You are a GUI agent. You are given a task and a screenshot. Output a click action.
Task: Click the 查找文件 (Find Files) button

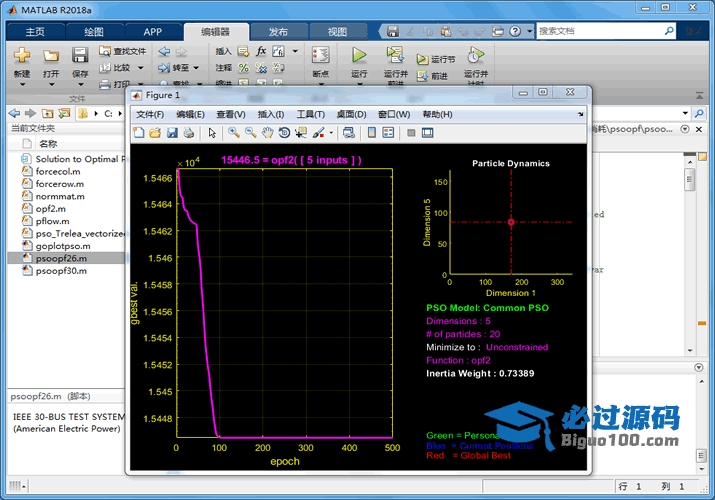click(122, 50)
